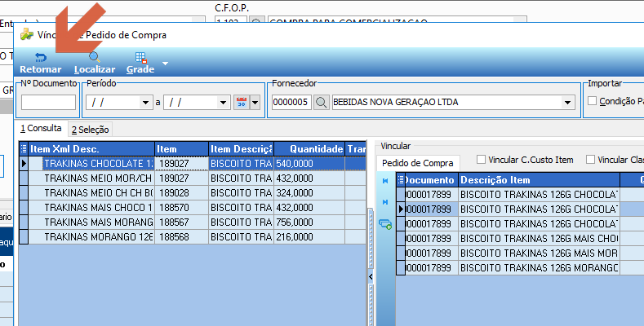Expand the arrow next to the calendar icon
Screen dimensions: 644x326
point(255,102)
